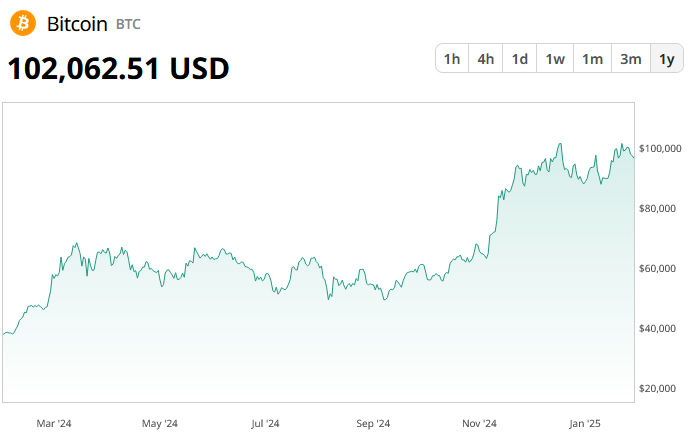Image resolution: width=694 pixels, height=433 pixels.
Task: Click the $40,000 y-axis label
Action: click(660, 329)
